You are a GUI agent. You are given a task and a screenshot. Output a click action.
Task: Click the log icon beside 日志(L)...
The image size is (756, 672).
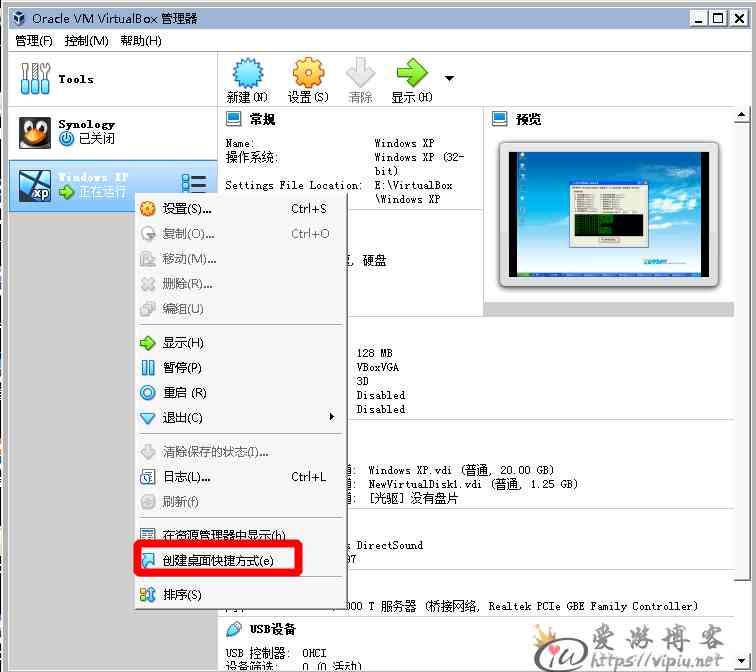148,477
